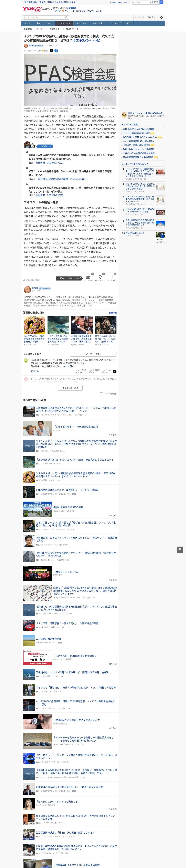Share the article on X

pos(52,50)
